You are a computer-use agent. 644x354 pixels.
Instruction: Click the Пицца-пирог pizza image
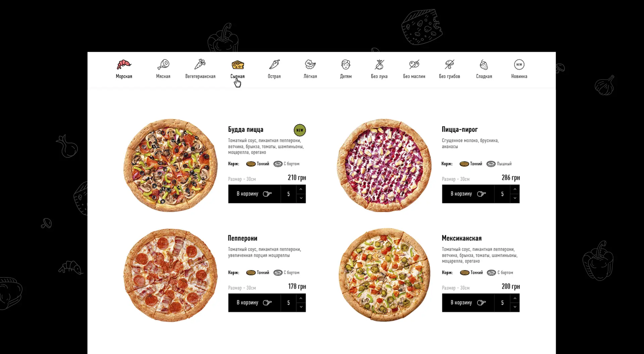point(384,165)
